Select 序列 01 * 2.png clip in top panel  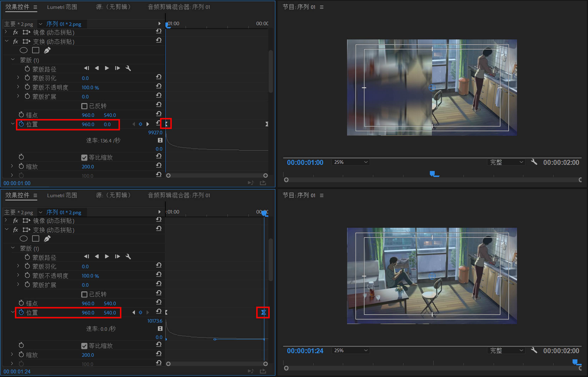(x=64, y=24)
